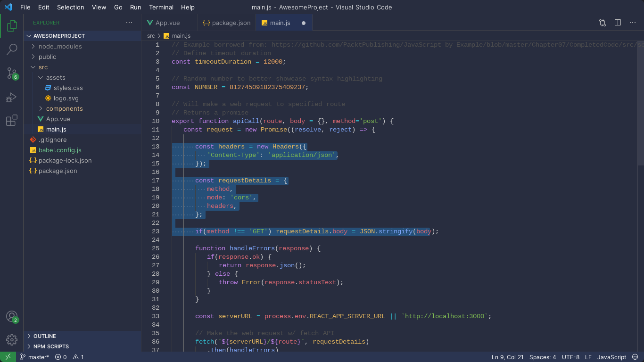The height and width of the screenshot is (362, 644).
Task: Open the Go menu
Action: tap(118, 7)
